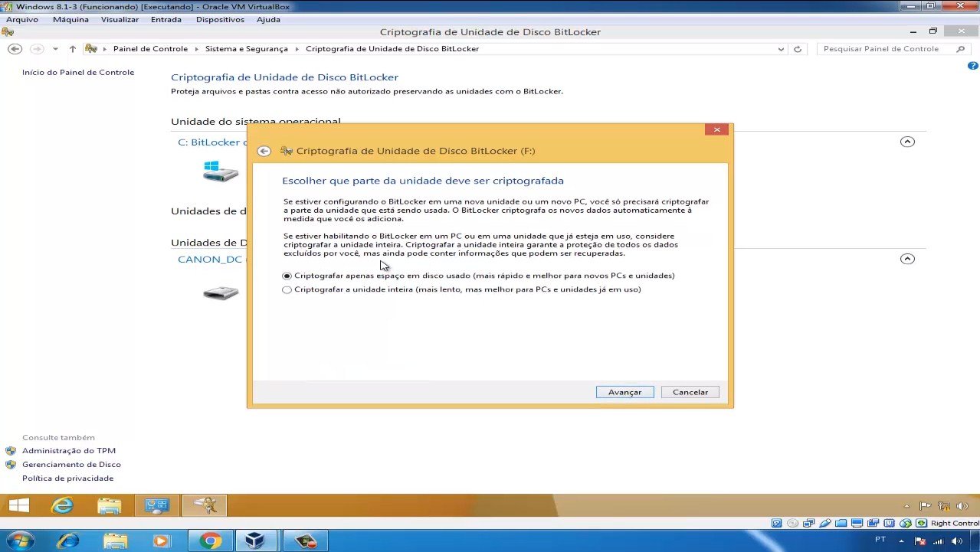Screen dimensions: 980x552
Task: Click the Windows drive icon under C: BitLocker
Action: pos(221,171)
